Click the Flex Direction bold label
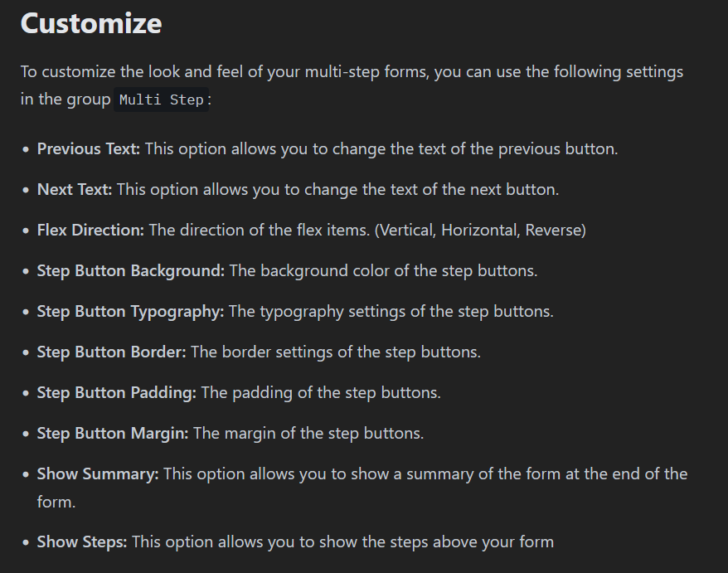The height and width of the screenshot is (573, 728). click(90, 231)
